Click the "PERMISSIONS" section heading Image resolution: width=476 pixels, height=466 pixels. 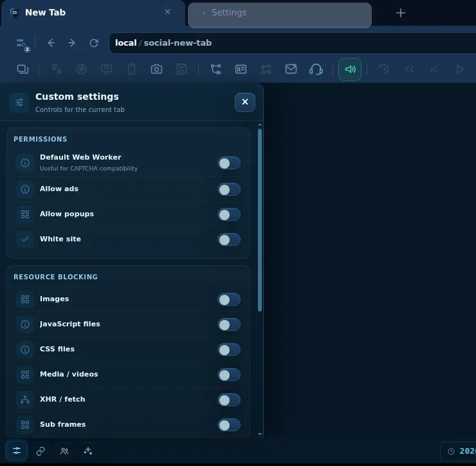[40, 139]
